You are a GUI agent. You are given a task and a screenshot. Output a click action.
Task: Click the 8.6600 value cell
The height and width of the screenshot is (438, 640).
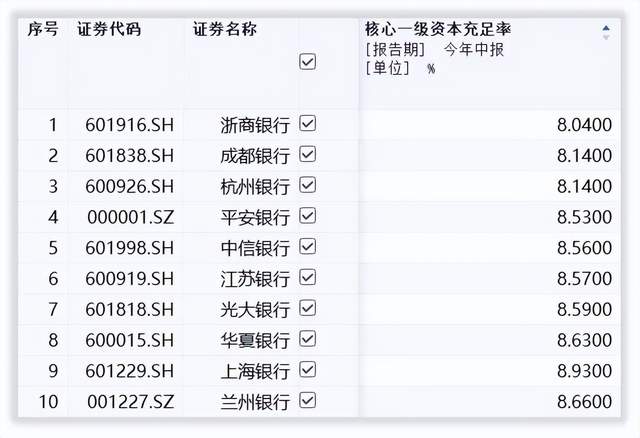click(584, 402)
